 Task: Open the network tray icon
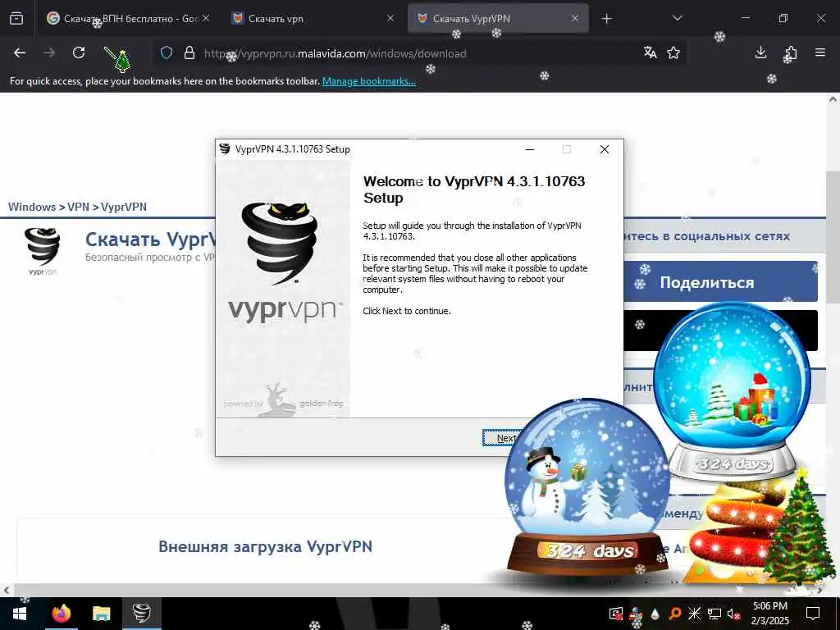(x=714, y=614)
